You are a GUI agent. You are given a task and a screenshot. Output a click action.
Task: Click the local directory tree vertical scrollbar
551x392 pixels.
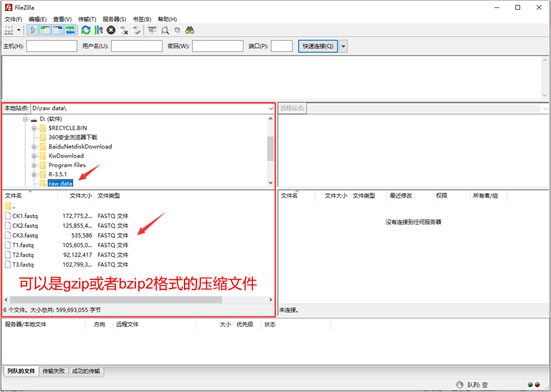click(x=270, y=148)
